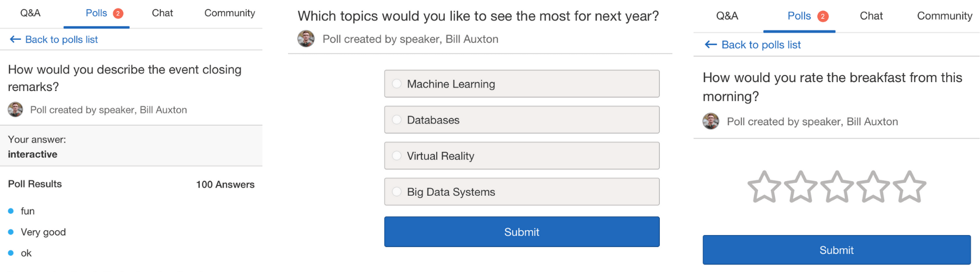Submit the topics poll answer

[x=522, y=232]
